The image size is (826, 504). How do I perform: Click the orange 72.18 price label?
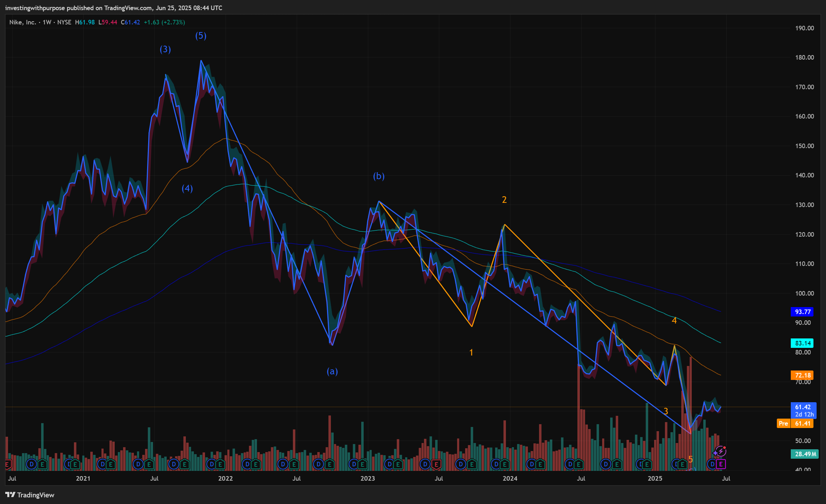[802, 375]
